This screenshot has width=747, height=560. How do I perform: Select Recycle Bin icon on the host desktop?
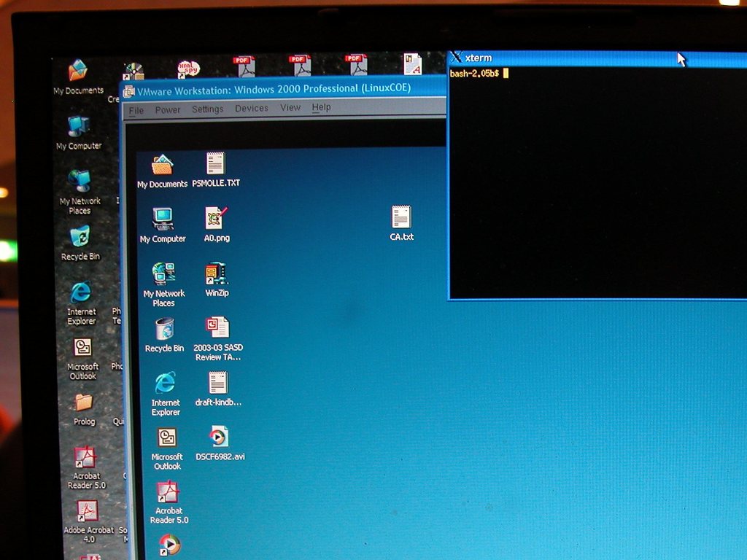(x=80, y=237)
